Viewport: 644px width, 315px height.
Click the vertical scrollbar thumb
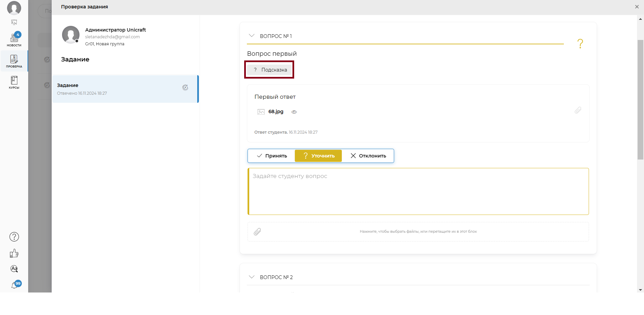(x=640, y=99)
